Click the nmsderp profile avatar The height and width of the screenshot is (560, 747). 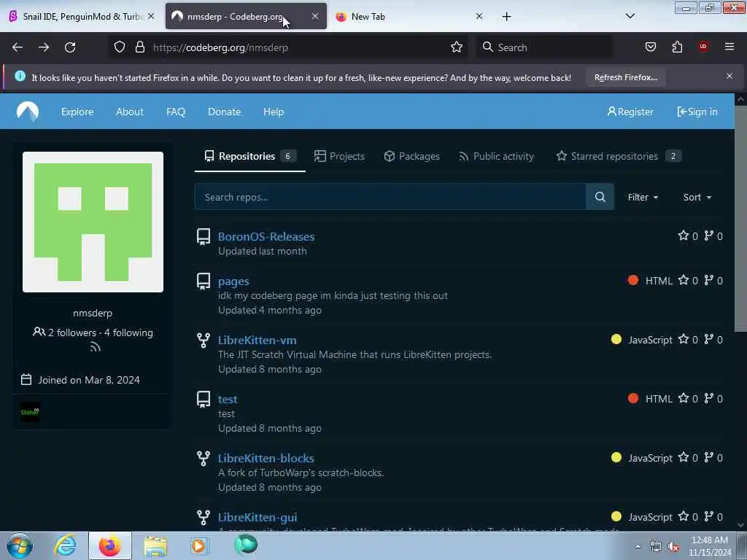coord(93,222)
